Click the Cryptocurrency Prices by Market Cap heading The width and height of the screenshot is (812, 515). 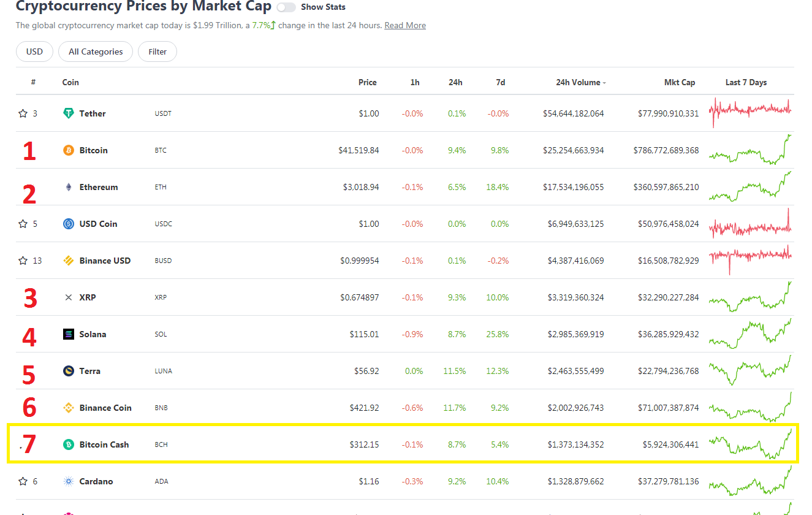tap(143, 7)
